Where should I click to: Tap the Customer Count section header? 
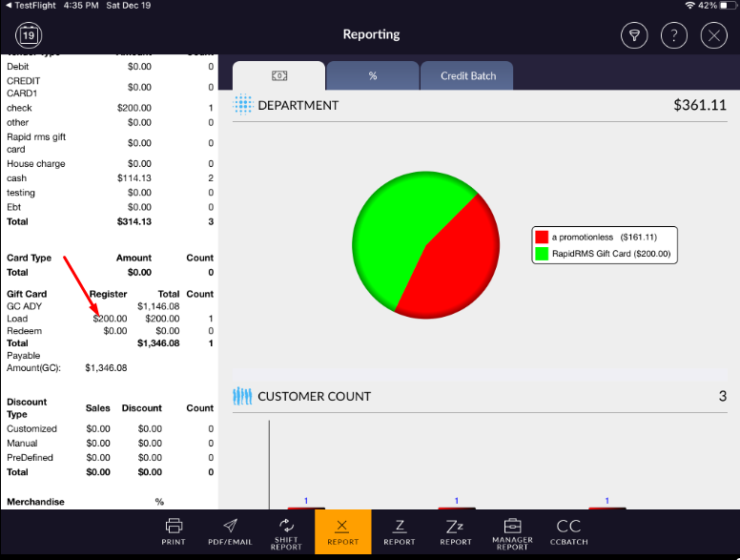315,396
